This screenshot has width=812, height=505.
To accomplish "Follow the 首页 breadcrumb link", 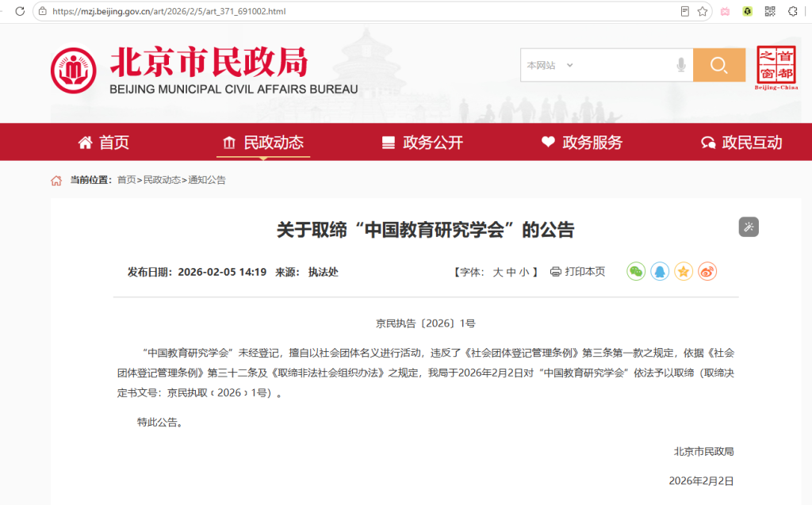I will (x=126, y=180).
